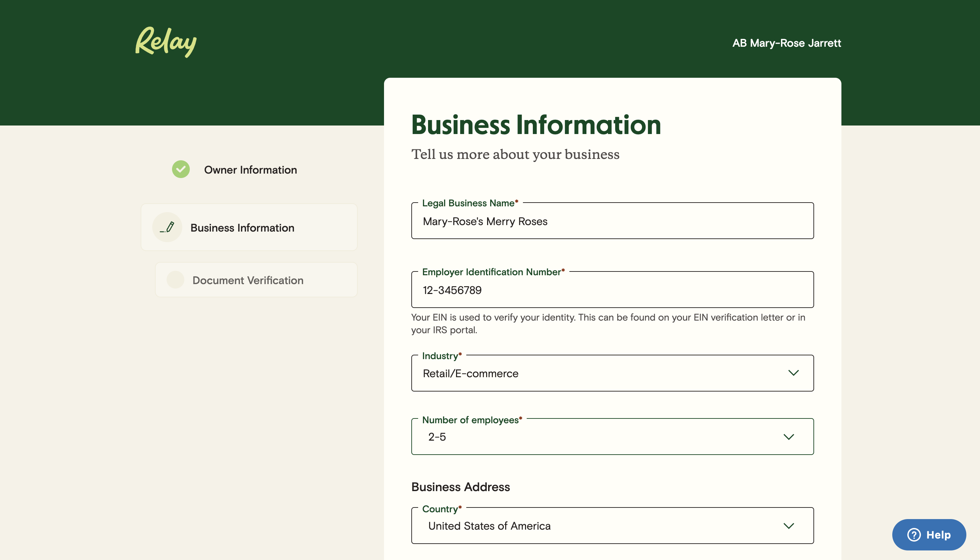Click the Employer Identification Number field

coord(612,290)
